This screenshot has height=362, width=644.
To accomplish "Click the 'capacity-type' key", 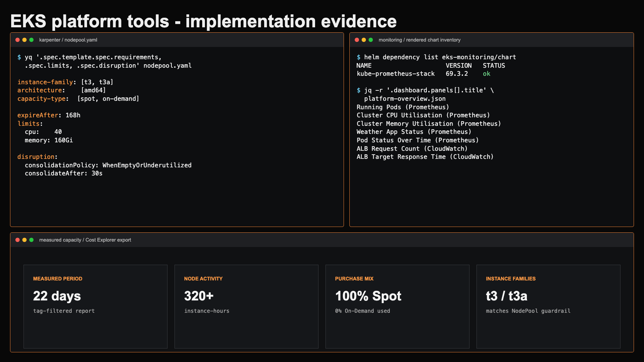I will point(42,98).
